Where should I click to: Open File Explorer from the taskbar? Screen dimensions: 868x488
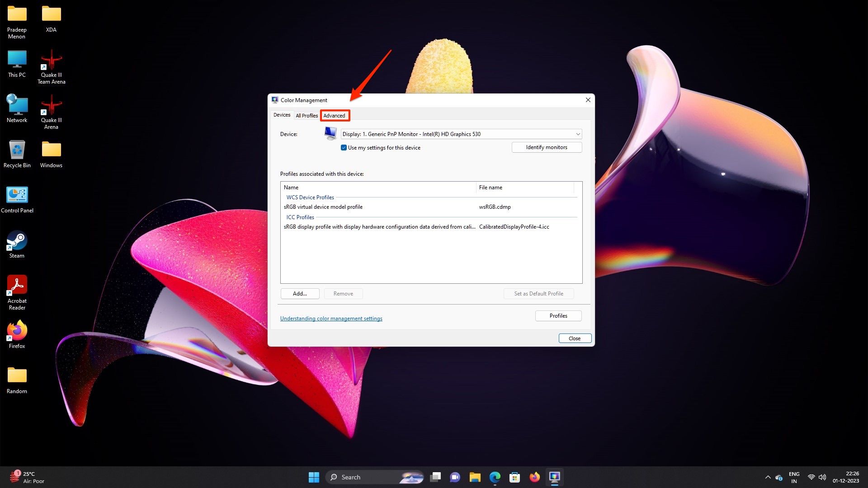pos(475,477)
